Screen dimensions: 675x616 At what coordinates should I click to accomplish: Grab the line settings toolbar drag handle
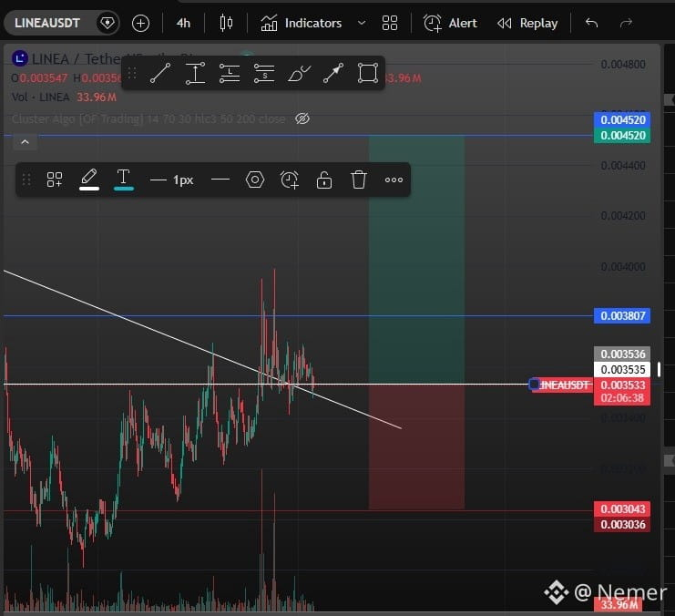[x=26, y=180]
